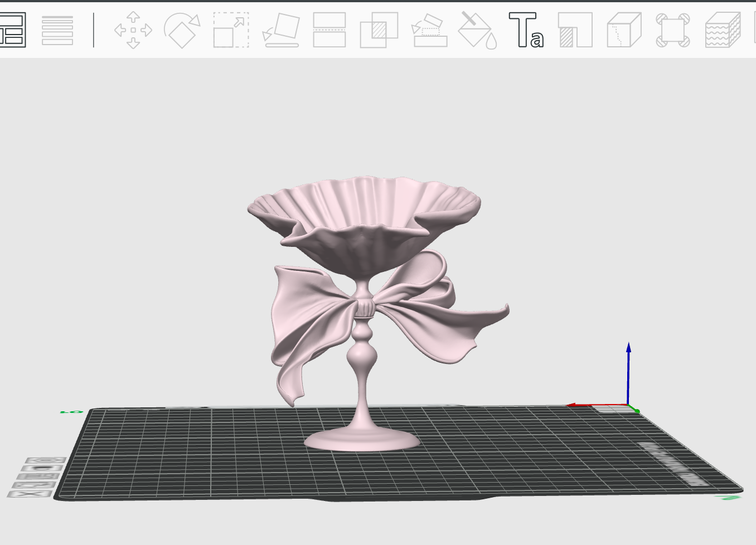
Task: Click the cube with dotted seam icon
Action: click(x=624, y=30)
